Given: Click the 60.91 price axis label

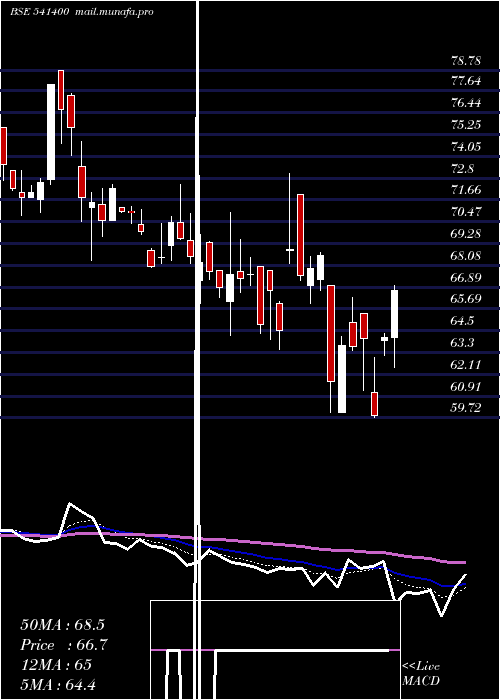Looking at the screenshot, I should 466,386.
